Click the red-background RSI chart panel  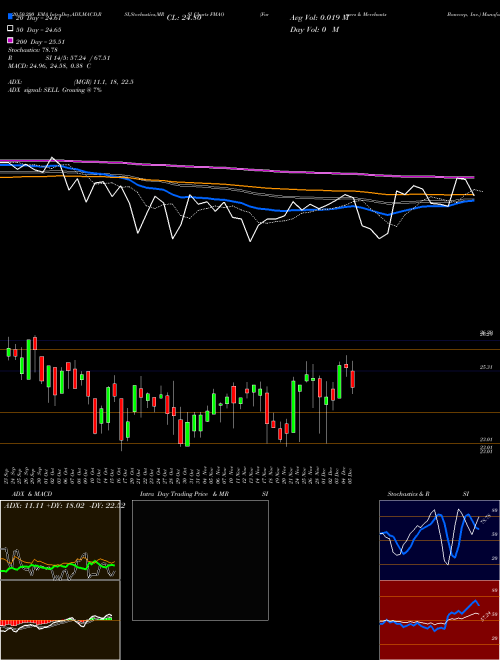click(x=439, y=620)
